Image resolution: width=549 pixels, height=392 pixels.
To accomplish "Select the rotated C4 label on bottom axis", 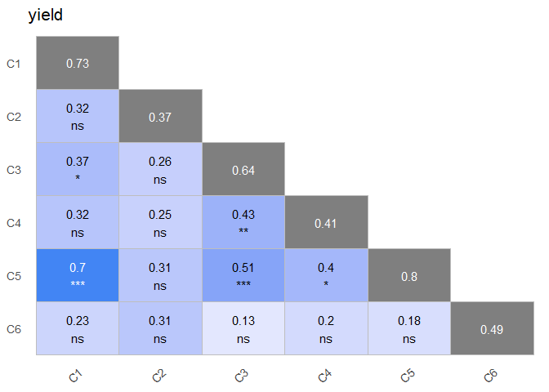I will click(x=325, y=376).
